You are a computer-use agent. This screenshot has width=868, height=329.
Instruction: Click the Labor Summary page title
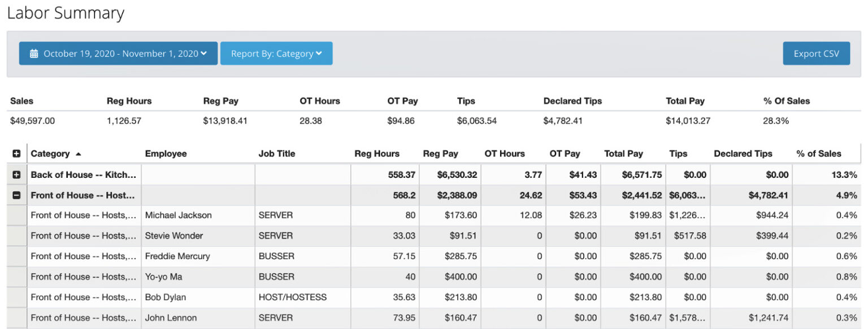point(66,13)
